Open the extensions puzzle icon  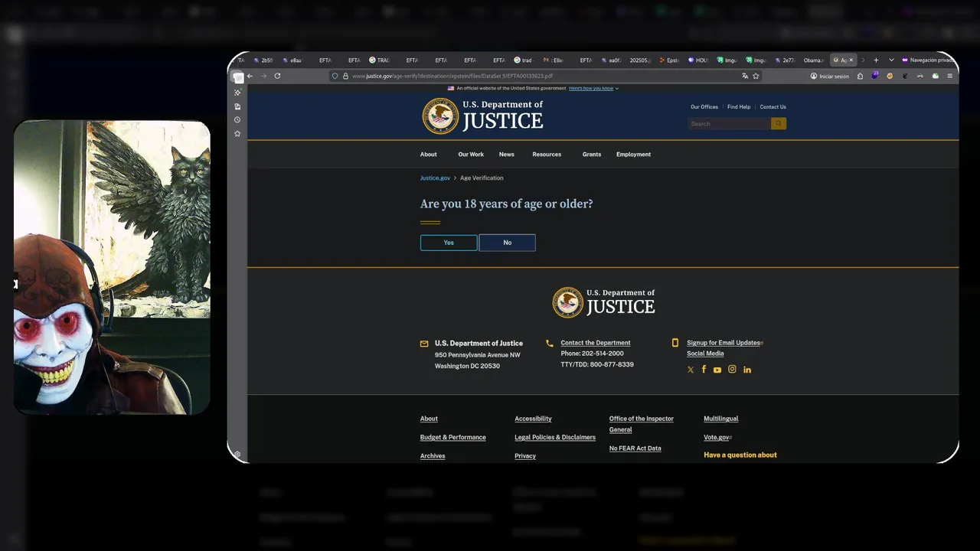pyautogui.click(x=860, y=76)
